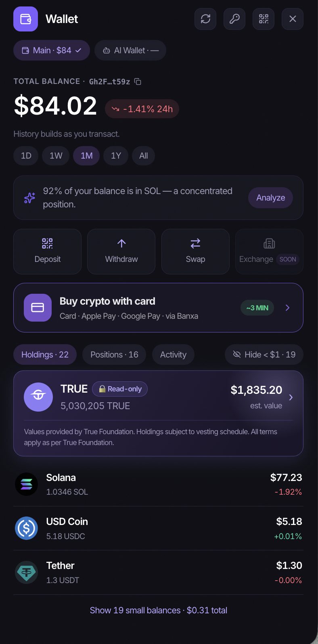Viewport: 318px width, 644px height.
Task: Switch to the Positions tab
Action: 114,355
